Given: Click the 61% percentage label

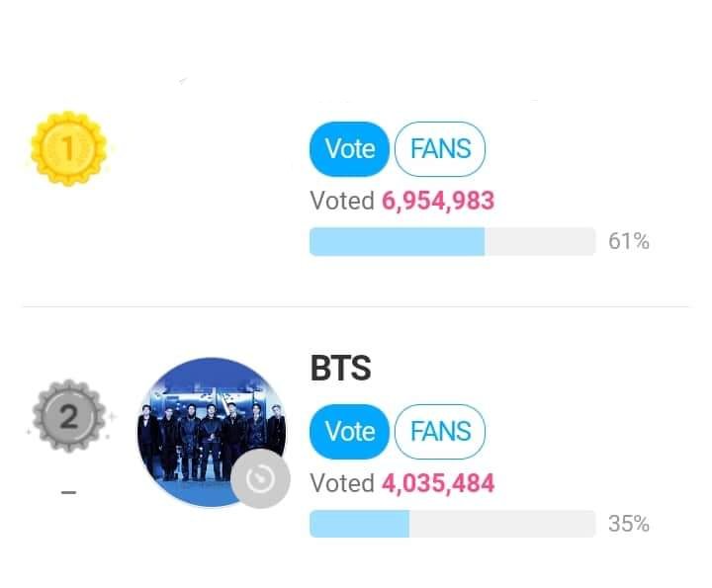Looking at the screenshot, I should [x=629, y=241].
